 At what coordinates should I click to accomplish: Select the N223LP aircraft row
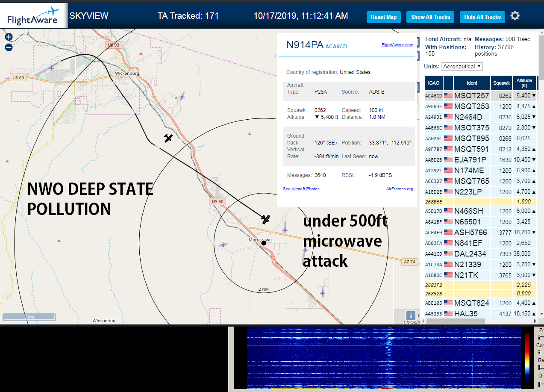[x=481, y=192]
